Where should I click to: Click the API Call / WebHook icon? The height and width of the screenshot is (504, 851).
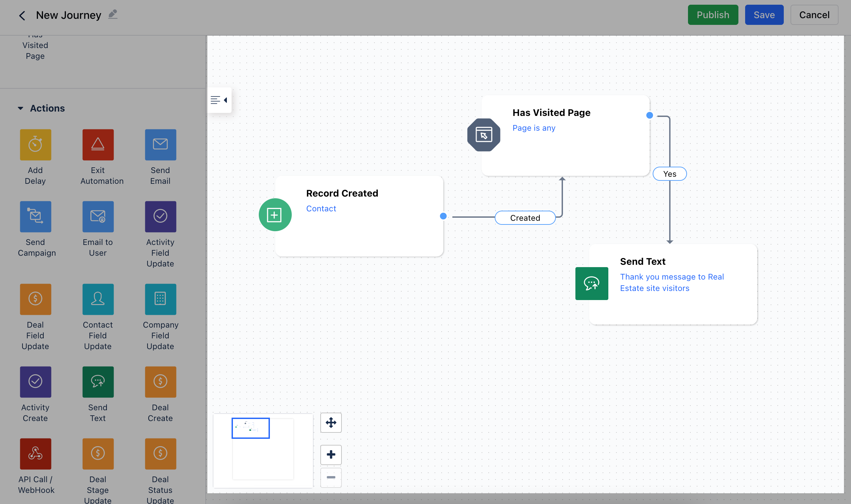[x=35, y=454]
